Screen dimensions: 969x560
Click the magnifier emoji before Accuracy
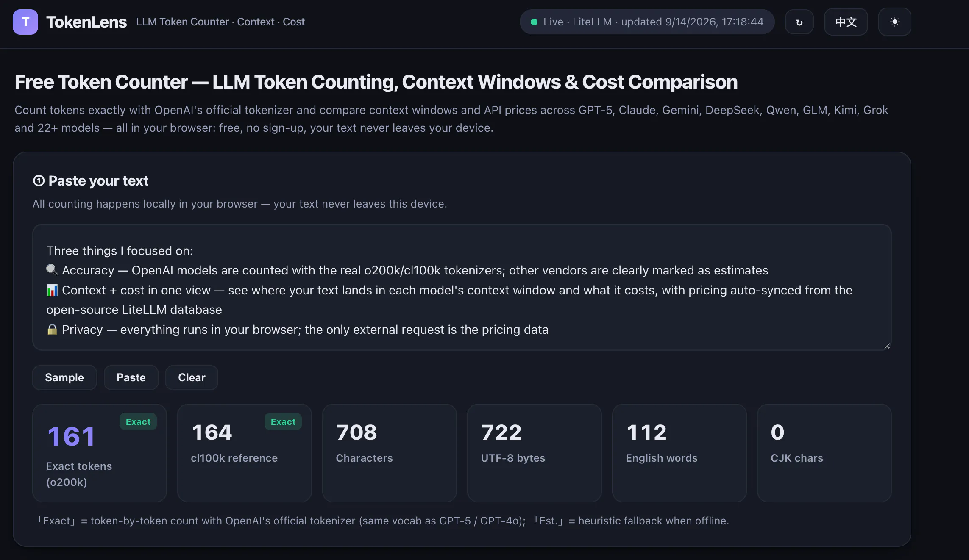(52, 270)
